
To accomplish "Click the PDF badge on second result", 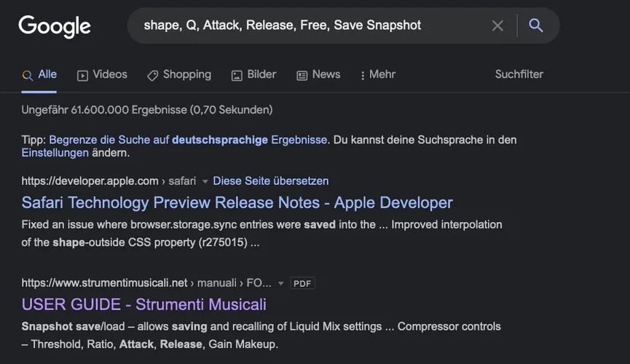I will tap(302, 283).
